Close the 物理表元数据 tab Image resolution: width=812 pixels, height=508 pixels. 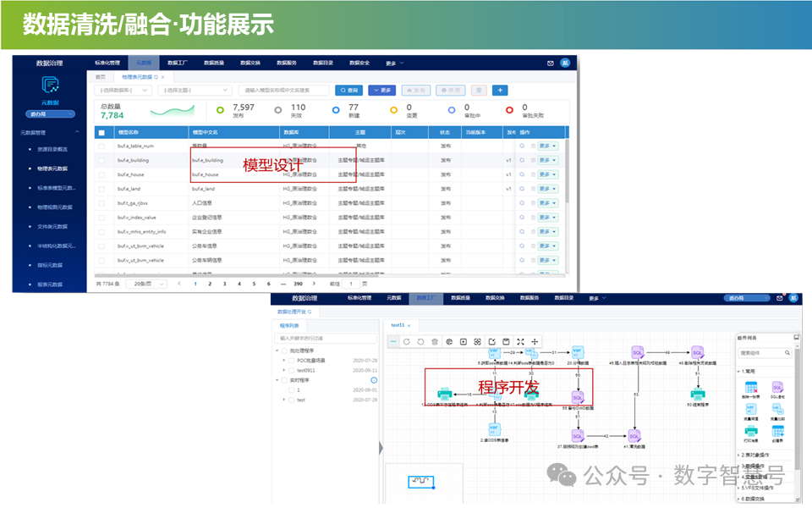coord(162,77)
